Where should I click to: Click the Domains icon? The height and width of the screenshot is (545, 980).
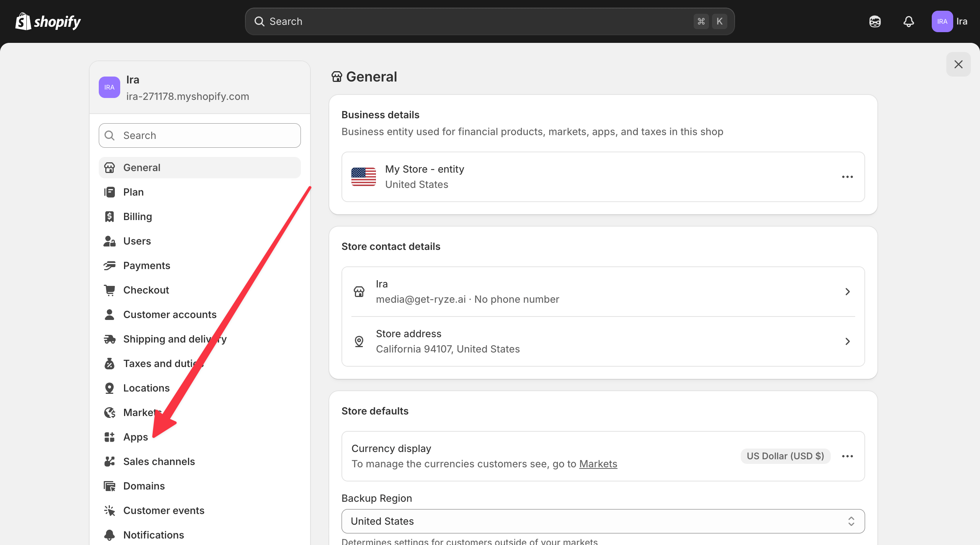pos(109,486)
